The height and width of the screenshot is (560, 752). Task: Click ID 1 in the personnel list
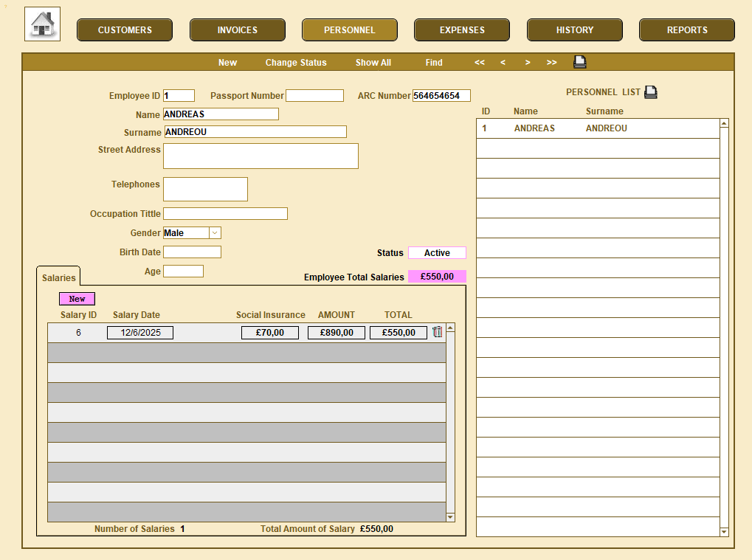pyautogui.click(x=484, y=128)
